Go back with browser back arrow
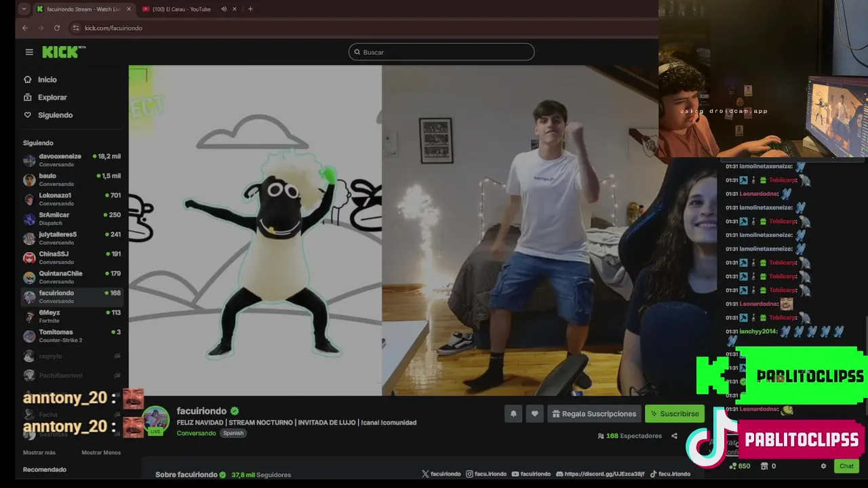Screen dimensions: 868x488 pyautogui.click(x=25, y=28)
